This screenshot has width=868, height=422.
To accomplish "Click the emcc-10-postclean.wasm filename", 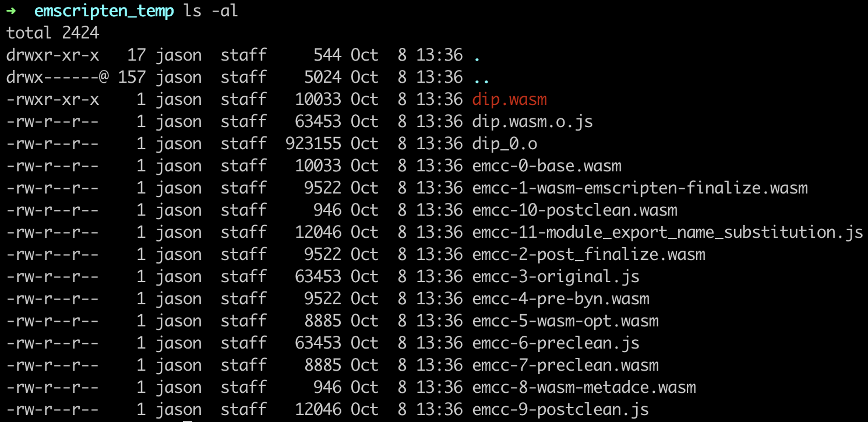I will pyautogui.click(x=574, y=210).
